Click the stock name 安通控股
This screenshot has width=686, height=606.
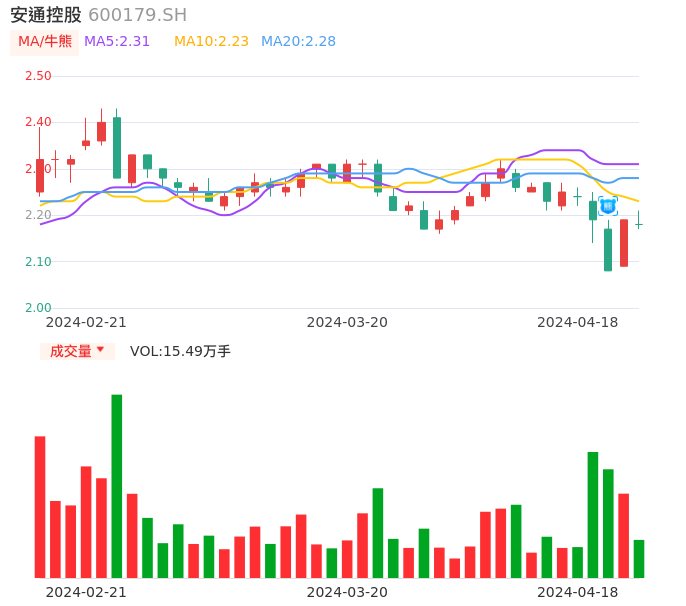(x=46, y=15)
